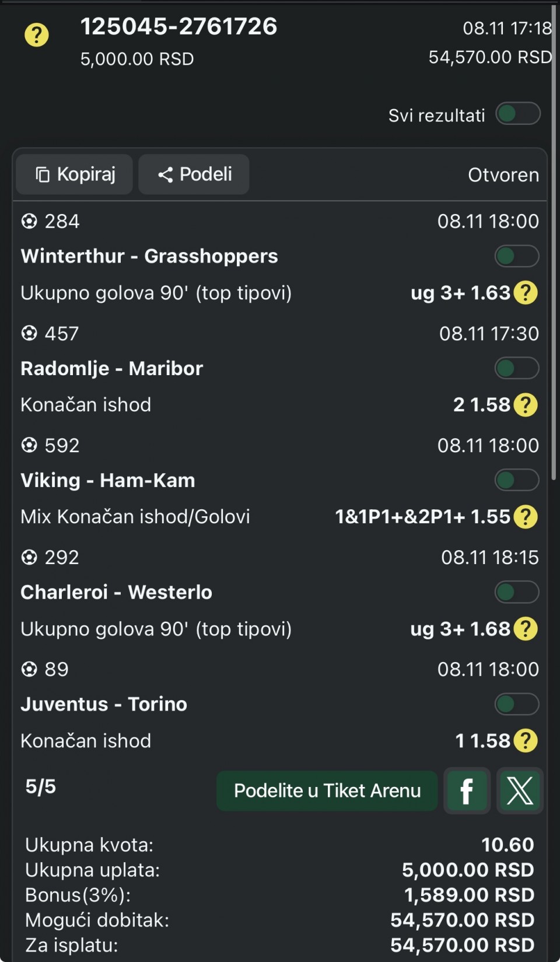
Task: Click the yellow ticket status question icon
Action: pos(36,35)
